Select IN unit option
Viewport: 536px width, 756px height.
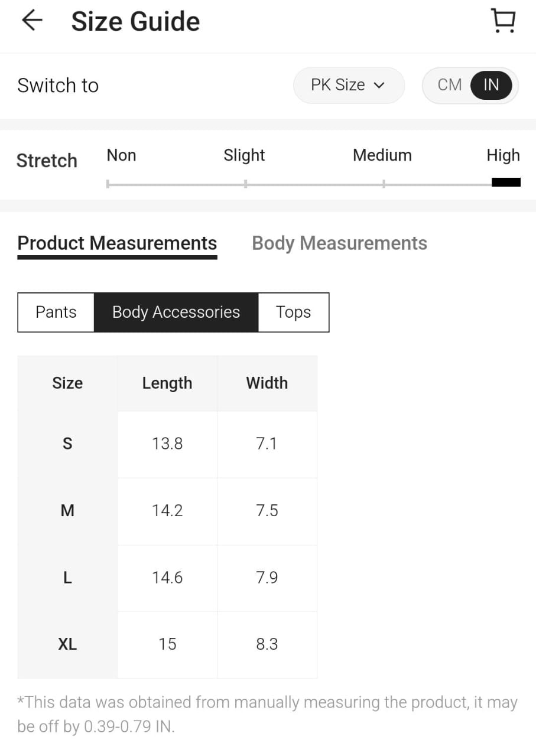[491, 85]
